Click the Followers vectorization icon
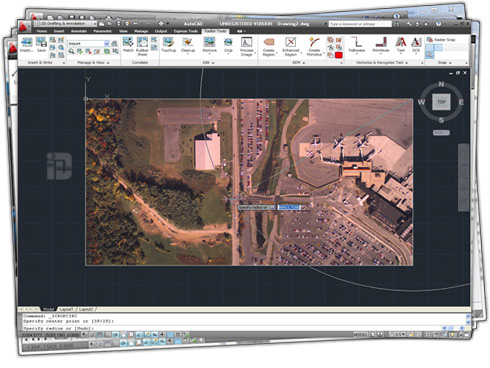The width and height of the screenshot is (490, 368). point(357,45)
